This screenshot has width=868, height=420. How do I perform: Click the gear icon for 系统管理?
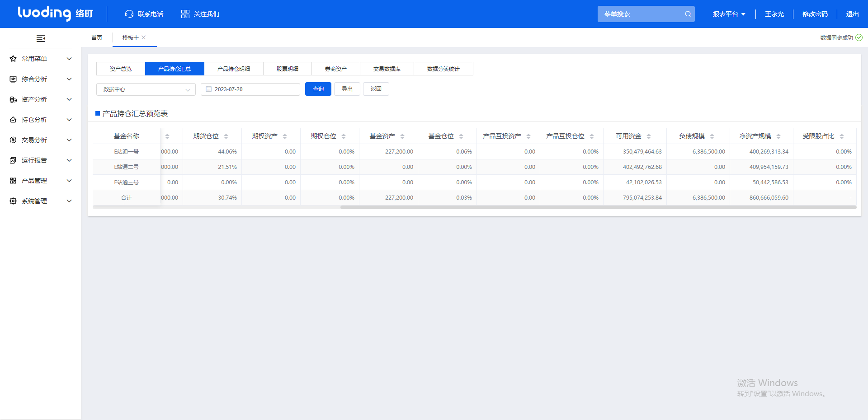pyautogui.click(x=13, y=201)
